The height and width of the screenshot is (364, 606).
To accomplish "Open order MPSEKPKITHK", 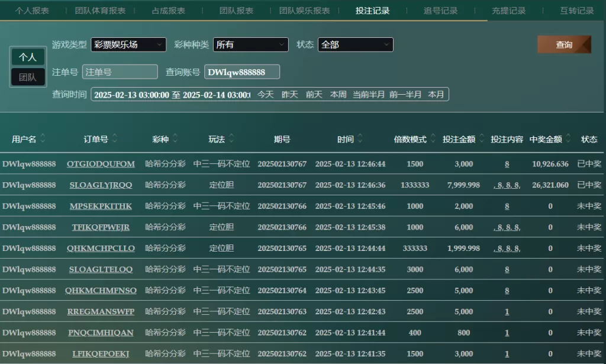I will tap(101, 206).
